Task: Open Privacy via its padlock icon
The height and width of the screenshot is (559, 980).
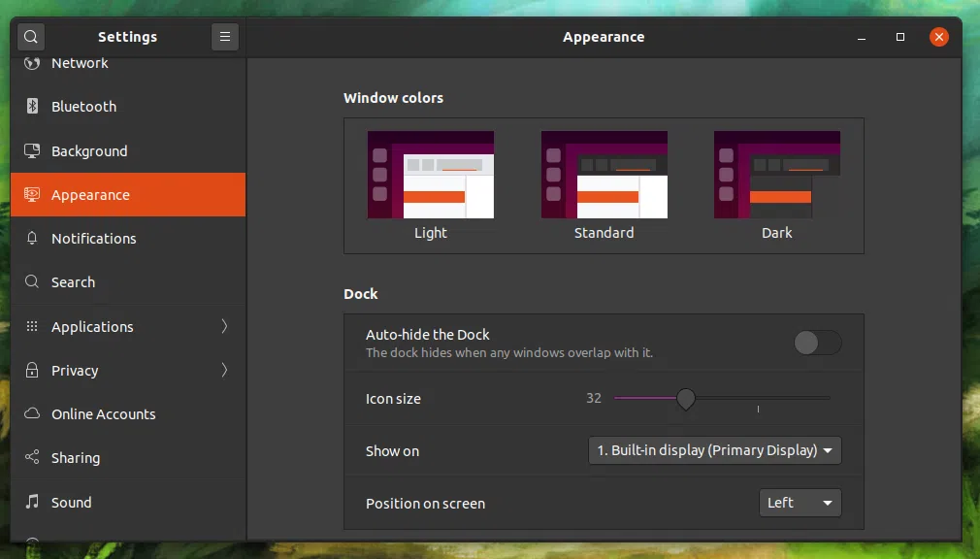Action: (32, 370)
